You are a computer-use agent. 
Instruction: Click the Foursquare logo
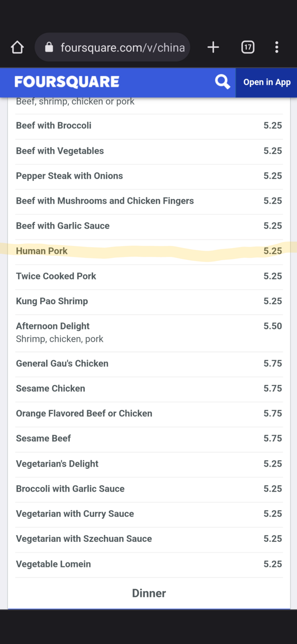pos(67,82)
